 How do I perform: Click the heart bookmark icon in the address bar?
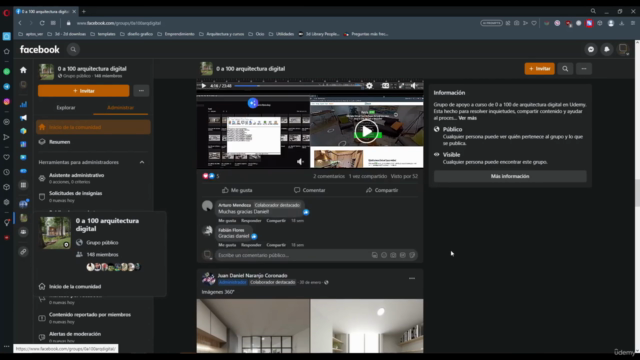tap(534, 23)
